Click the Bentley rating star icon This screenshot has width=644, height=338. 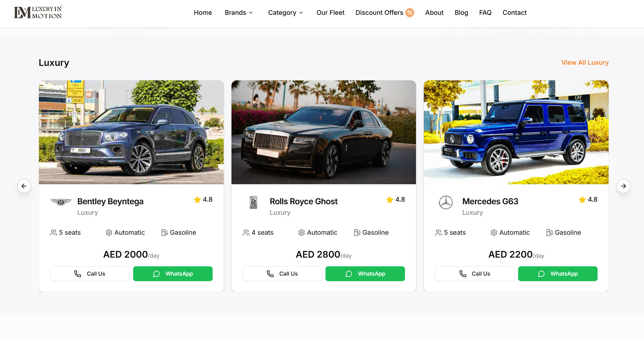[197, 200]
